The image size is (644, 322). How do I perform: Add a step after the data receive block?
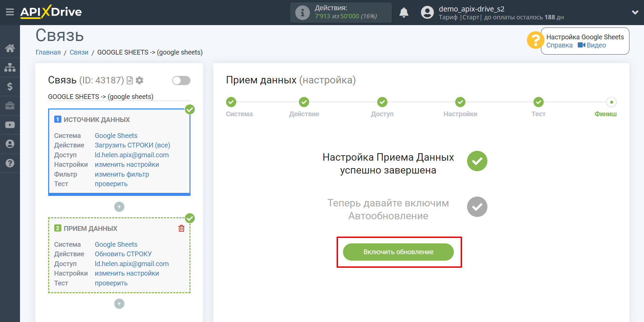pos(119,304)
